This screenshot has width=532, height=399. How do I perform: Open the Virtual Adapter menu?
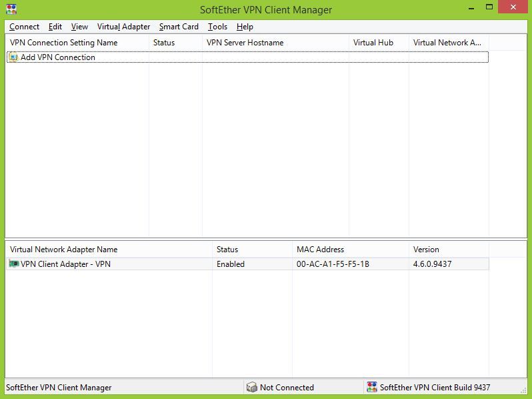tap(123, 27)
